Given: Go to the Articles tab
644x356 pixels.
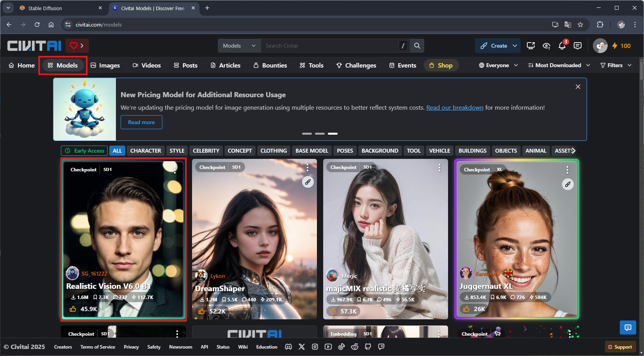Looking at the screenshot, I should tap(226, 65).
